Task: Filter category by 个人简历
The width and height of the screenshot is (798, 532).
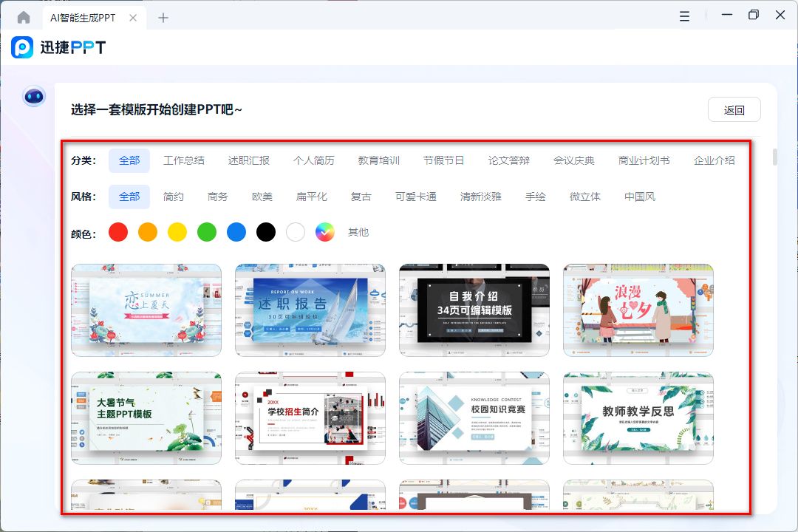Action: point(313,160)
